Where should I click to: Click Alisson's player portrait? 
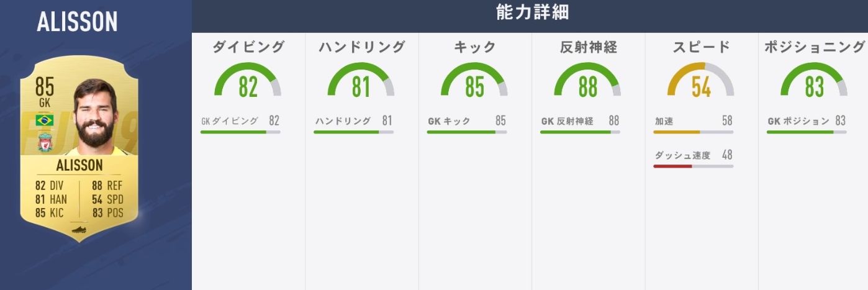(x=101, y=119)
